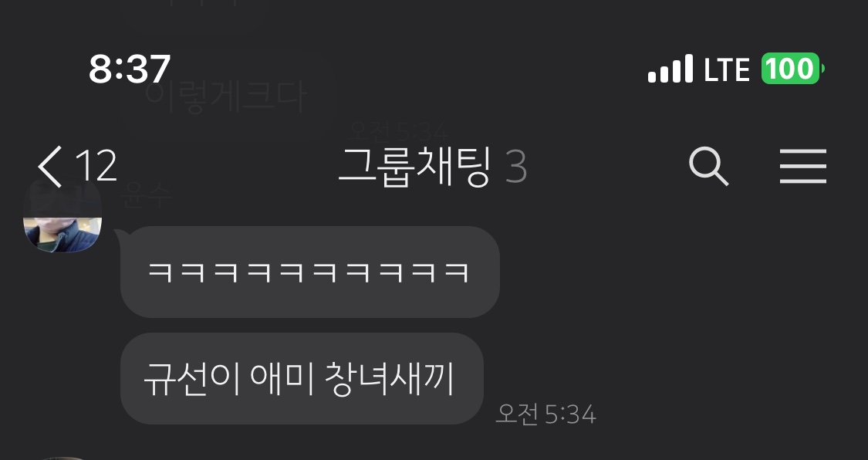
Task: Tap the sender name 윤수
Action: pos(147,194)
